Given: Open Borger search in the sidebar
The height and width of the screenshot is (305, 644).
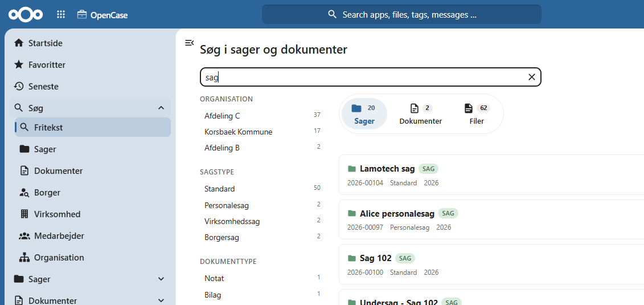Looking at the screenshot, I should click(x=93, y=192).
